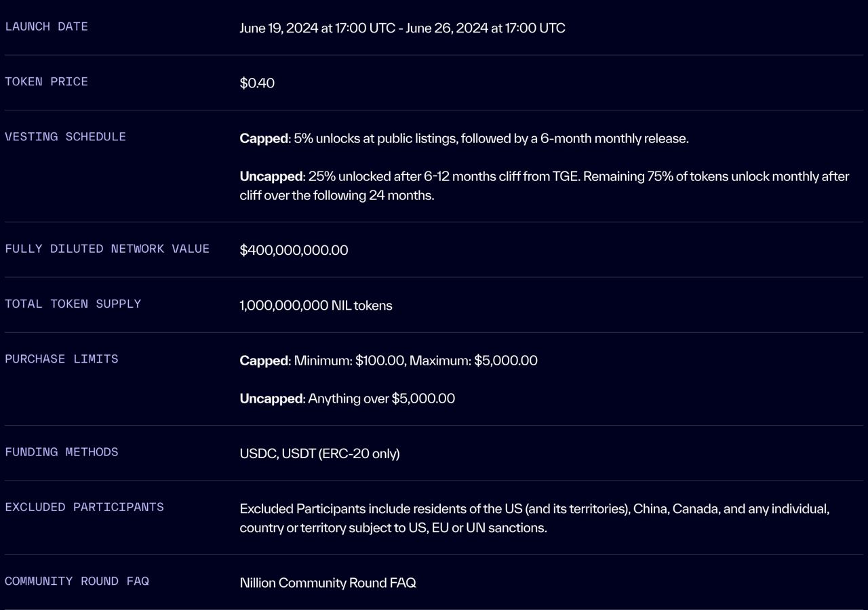This screenshot has height=610, width=868.
Task: Click the TOTAL TOKEN SUPPLY label
Action: point(73,304)
